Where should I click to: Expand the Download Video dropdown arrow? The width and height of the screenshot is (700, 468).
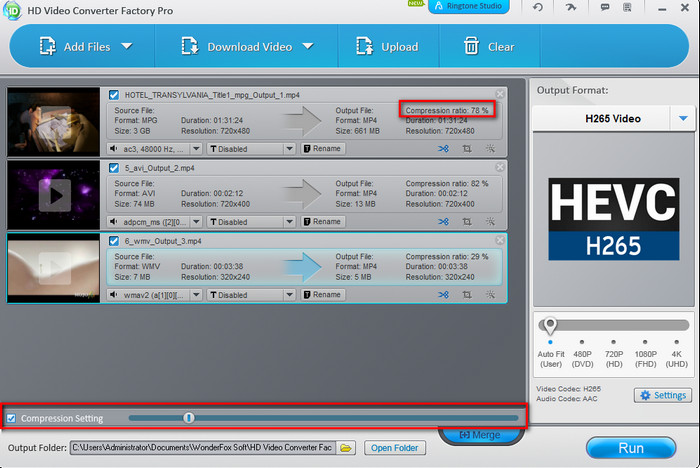coord(308,46)
